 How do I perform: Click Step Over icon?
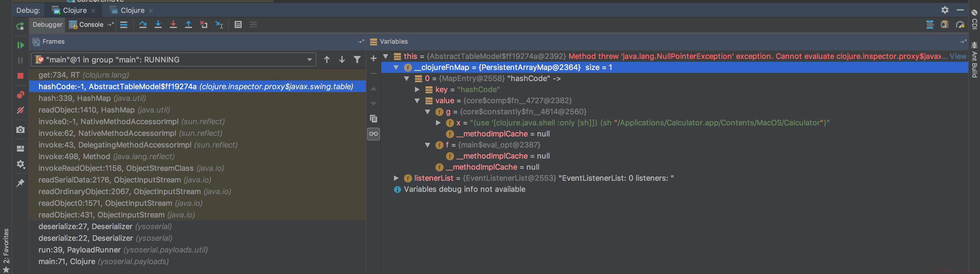pos(143,25)
